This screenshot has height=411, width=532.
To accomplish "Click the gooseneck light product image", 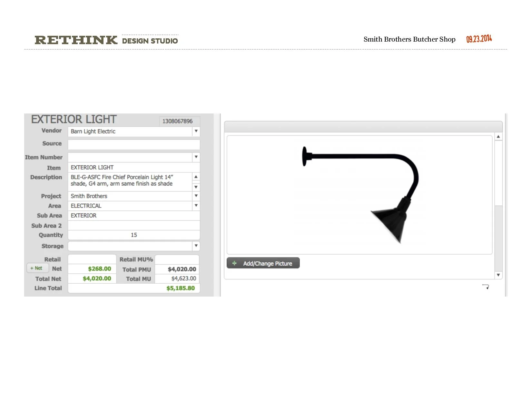I will [360, 195].
